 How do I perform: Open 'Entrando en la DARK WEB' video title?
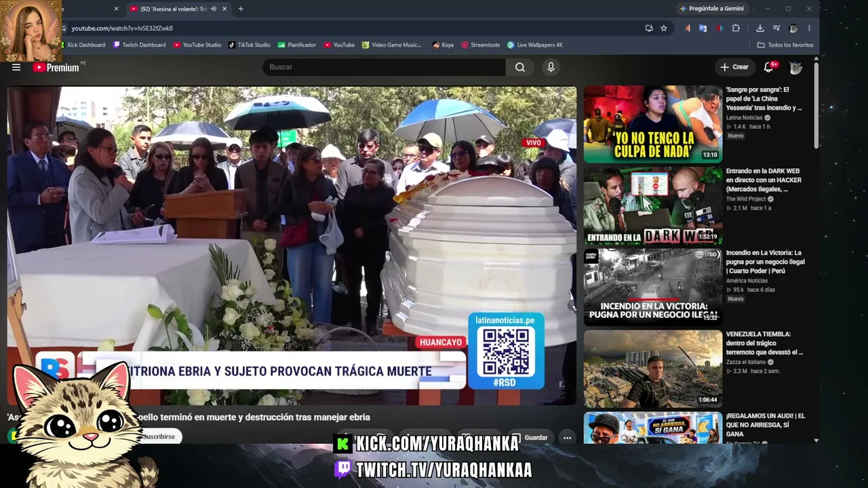(764, 180)
